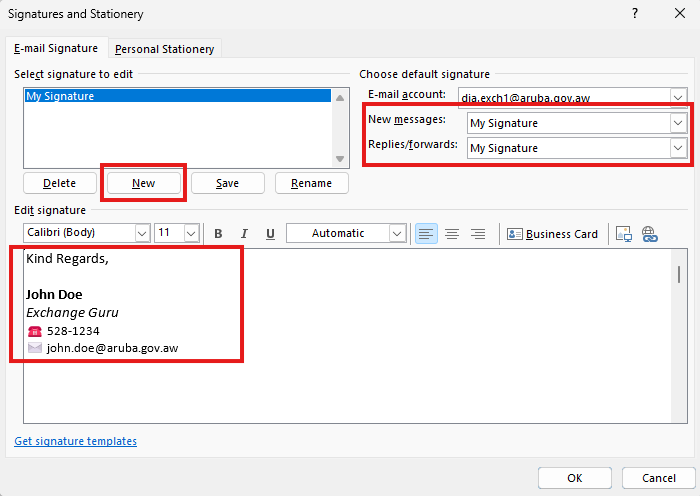This screenshot has width=700, height=496.
Task: Click the New signature button
Action: click(x=144, y=183)
